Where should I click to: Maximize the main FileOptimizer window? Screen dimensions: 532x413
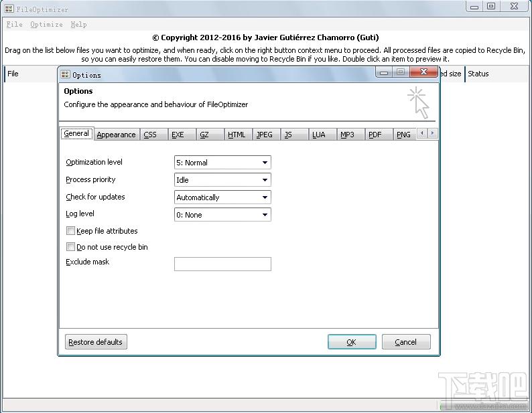(491, 6)
